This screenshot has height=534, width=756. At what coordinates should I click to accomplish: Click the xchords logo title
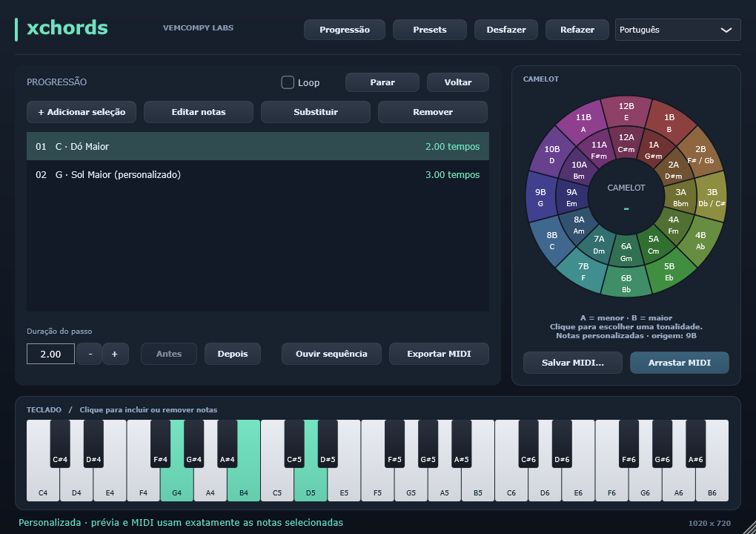coord(67,28)
